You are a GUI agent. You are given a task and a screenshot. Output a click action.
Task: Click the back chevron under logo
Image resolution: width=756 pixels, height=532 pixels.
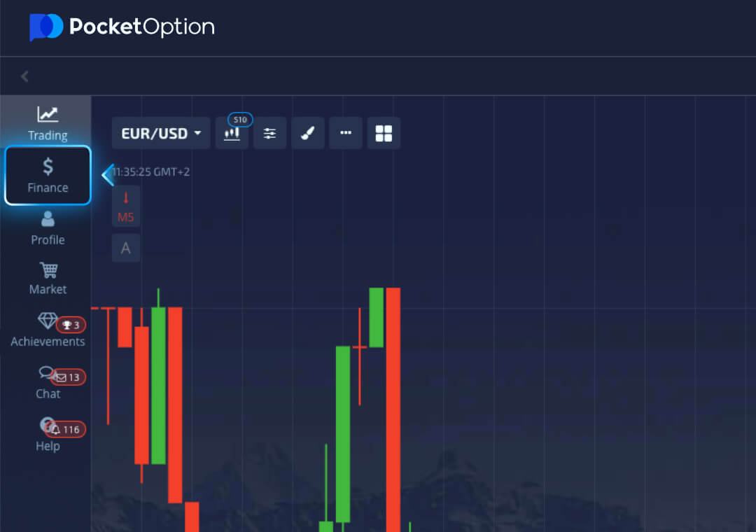[25, 76]
